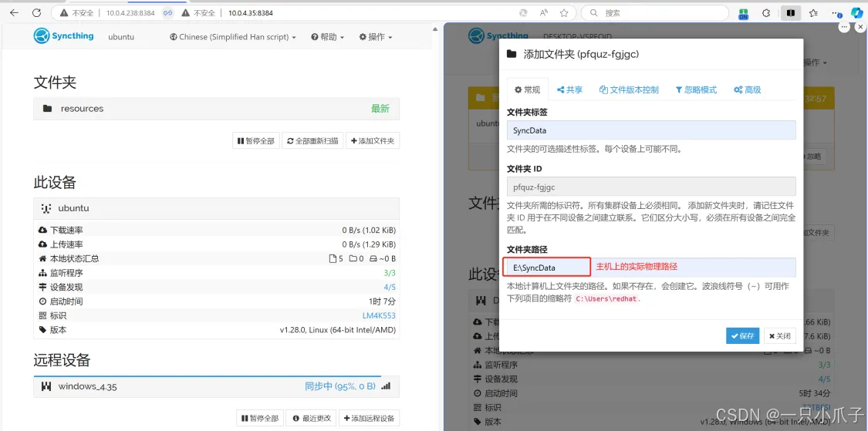Expand the windows_4.35 remote device row
The height and width of the screenshot is (431, 868).
(217, 386)
